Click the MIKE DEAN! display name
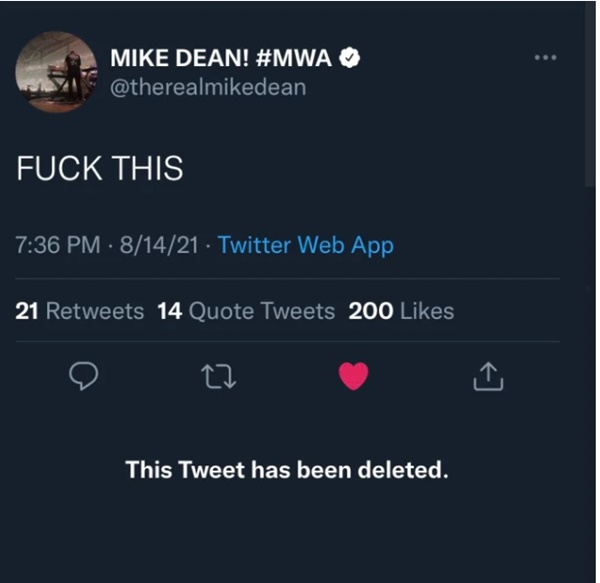 pyautogui.click(x=172, y=60)
